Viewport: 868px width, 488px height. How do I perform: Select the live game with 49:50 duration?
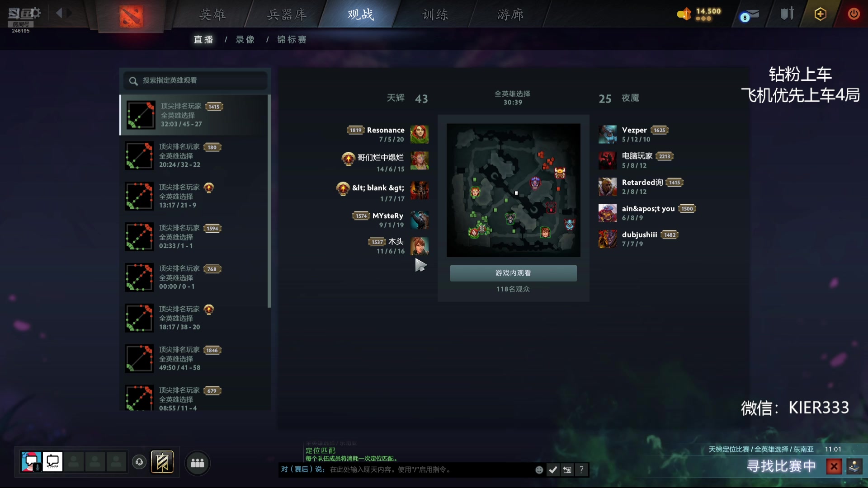[195, 358]
